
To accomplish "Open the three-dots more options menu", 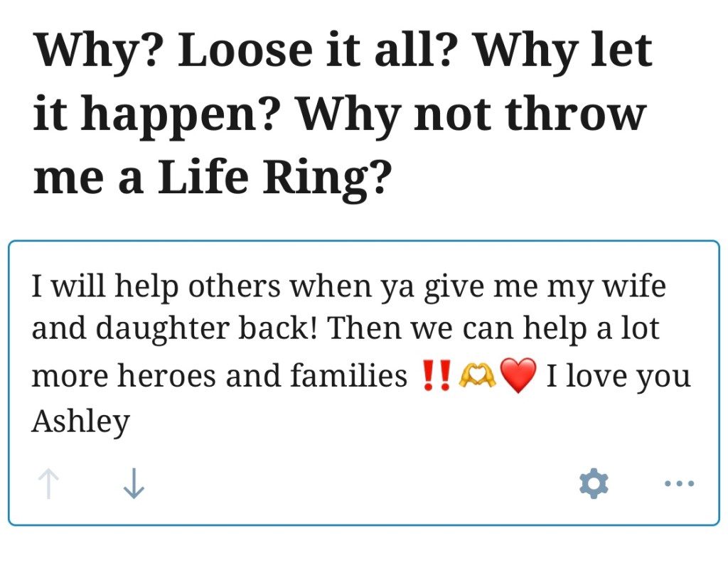I will click(679, 484).
